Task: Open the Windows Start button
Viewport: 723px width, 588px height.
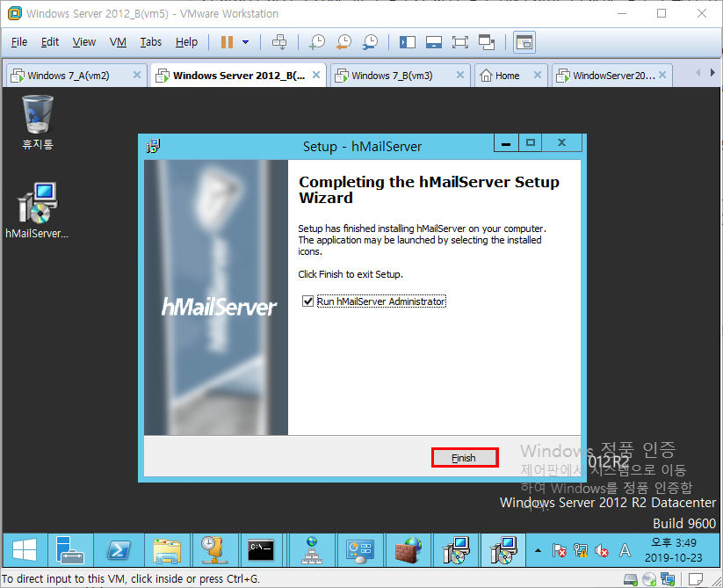Action: tap(25, 550)
